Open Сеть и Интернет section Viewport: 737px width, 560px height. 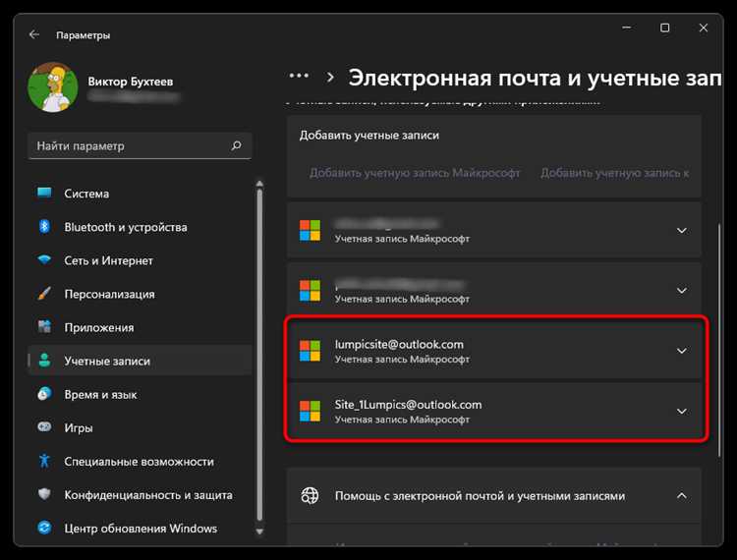point(140,260)
